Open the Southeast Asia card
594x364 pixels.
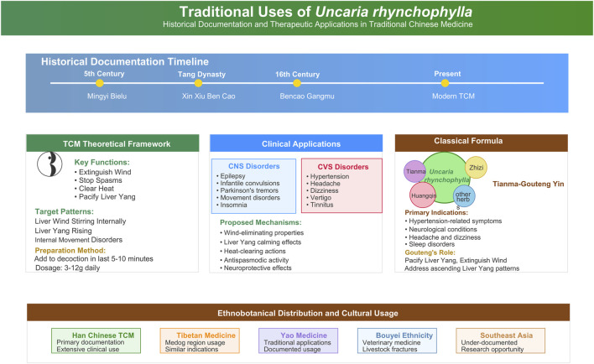point(500,341)
